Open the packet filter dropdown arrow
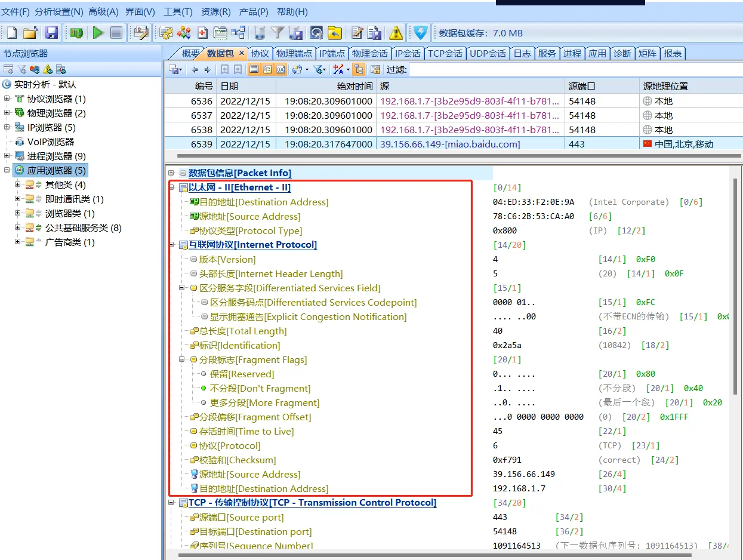The image size is (743, 560). pos(324,70)
